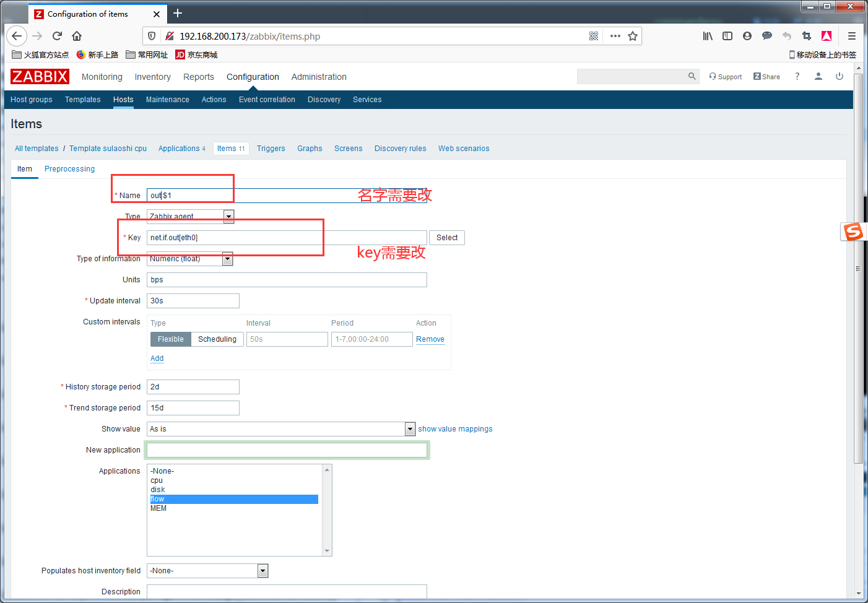The image size is (868, 603).
Task: Switch to the Preprocessing tab
Action: [69, 169]
